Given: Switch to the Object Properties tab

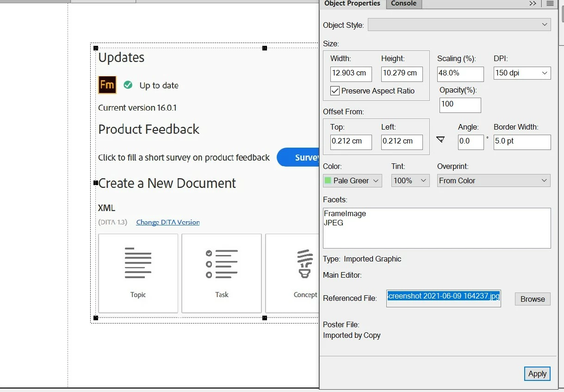Looking at the screenshot, I should (x=352, y=4).
